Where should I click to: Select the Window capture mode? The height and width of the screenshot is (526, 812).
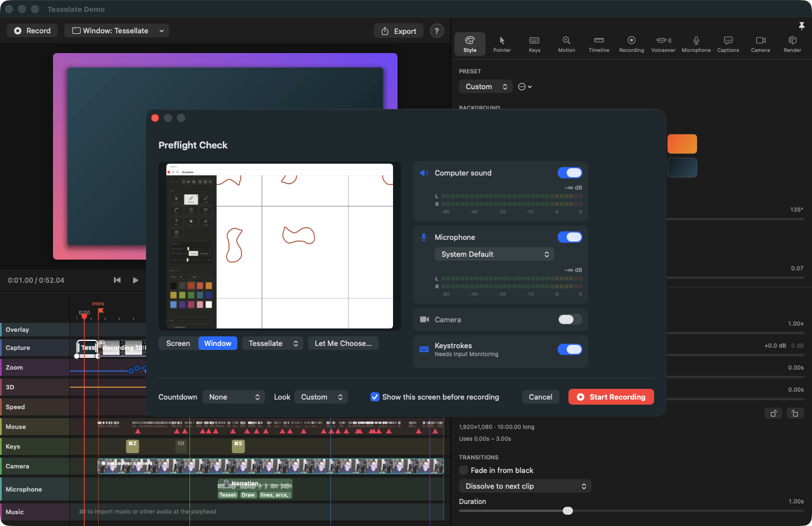pos(218,343)
